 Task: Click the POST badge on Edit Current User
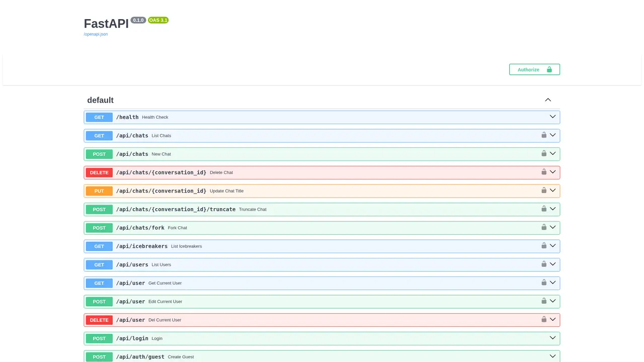[99, 302]
